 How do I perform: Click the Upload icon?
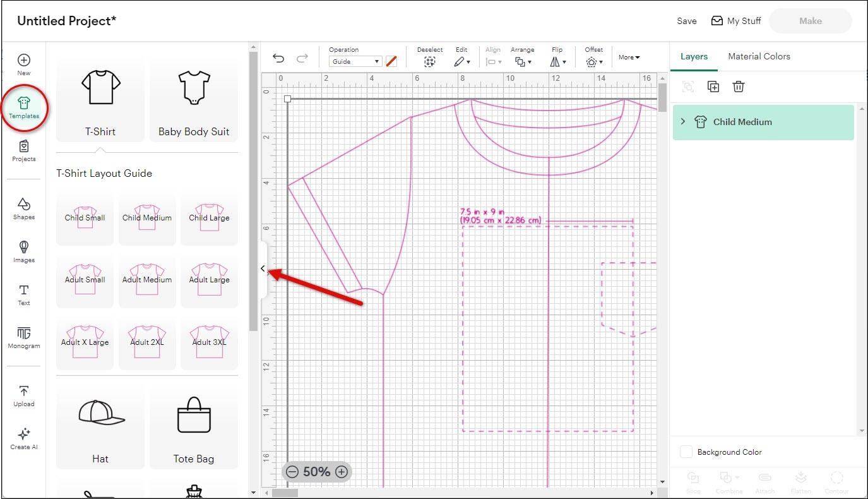tap(23, 395)
